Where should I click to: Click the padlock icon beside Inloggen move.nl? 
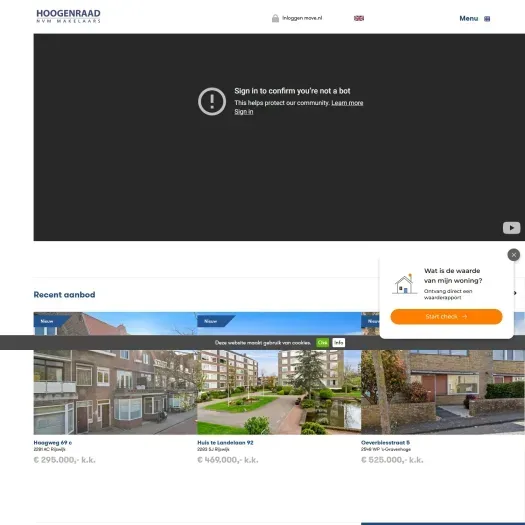point(275,18)
